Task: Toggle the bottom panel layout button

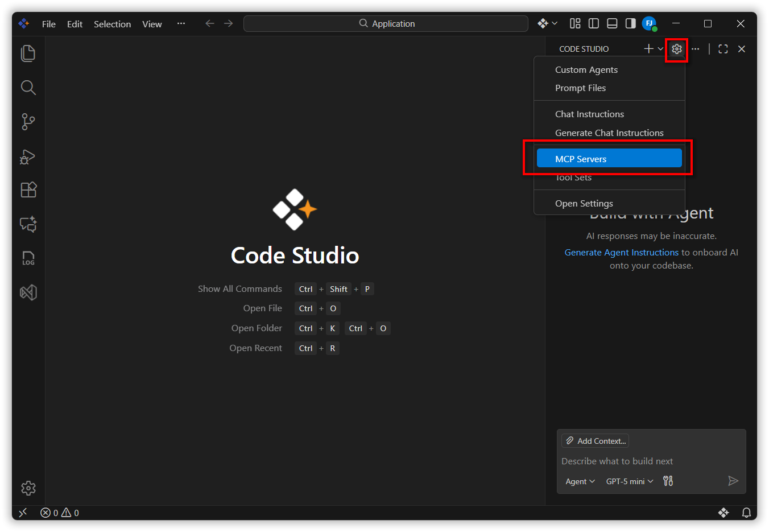Action: (612, 23)
